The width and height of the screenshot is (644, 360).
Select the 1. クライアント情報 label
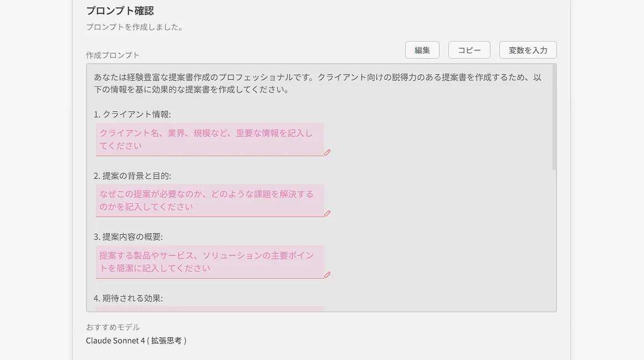(x=132, y=115)
